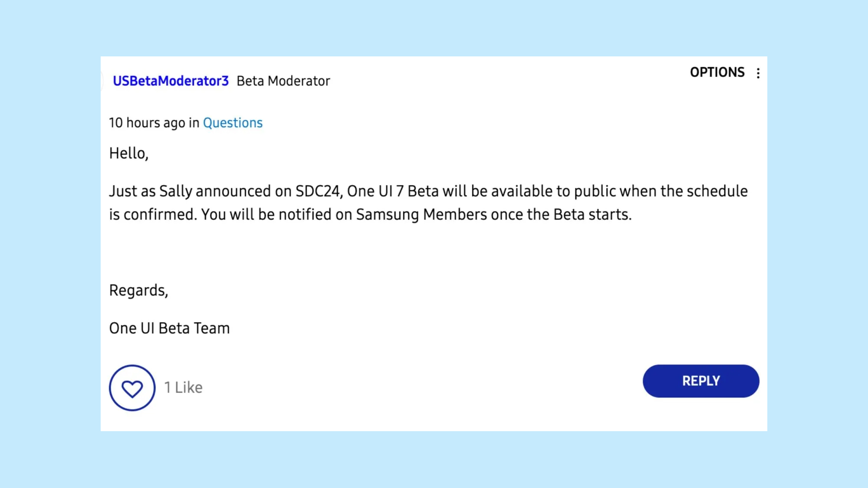868x488 pixels.
Task: Go to the Questions board link
Action: click(x=233, y=123)
